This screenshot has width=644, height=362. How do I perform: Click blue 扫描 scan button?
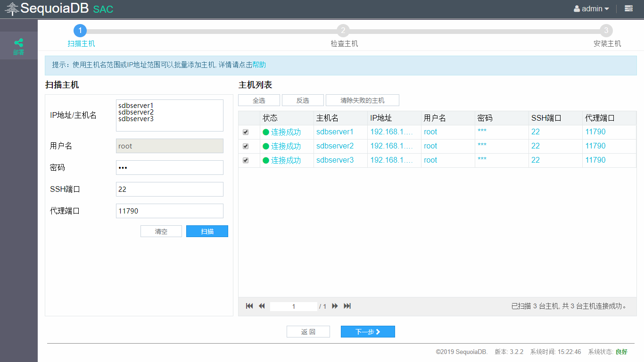pyautogui.click(x=207, y=231)
